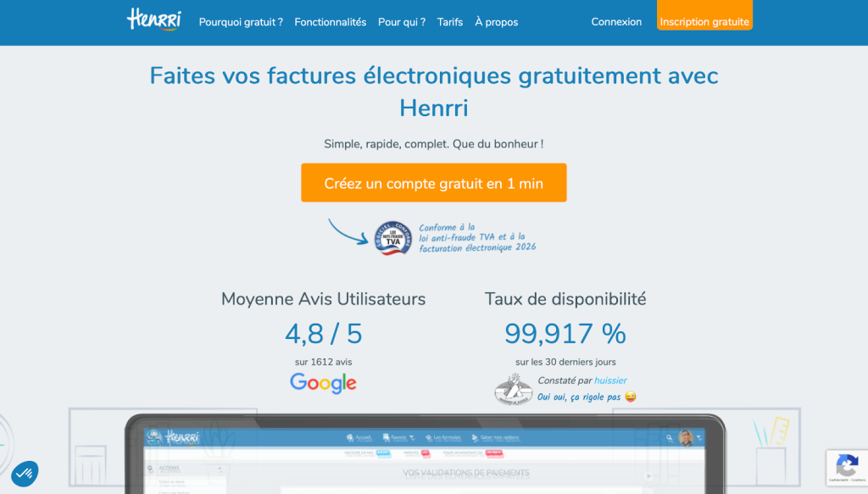This screenshot has height=494, width=868.
Task: Click the Henrri logo in header
Action: point(154,19)
